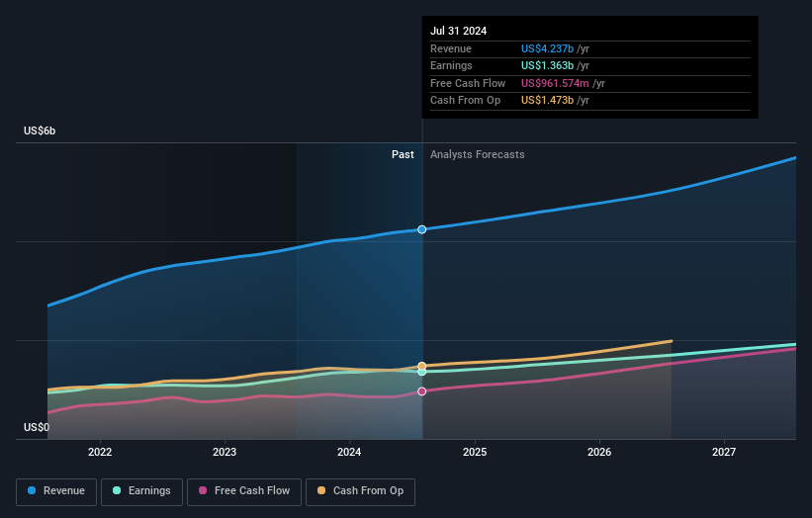Click the Past section label
Screen dimensions: 812x518
click(x=403, y=154)
